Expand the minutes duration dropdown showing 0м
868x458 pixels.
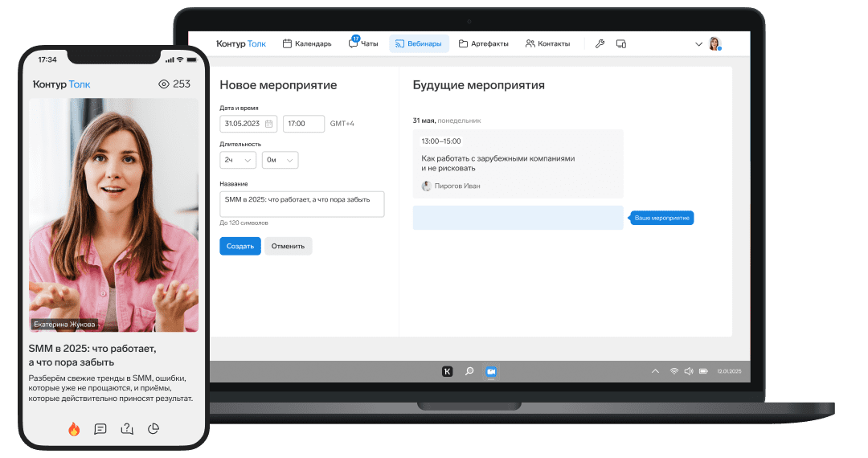point(280,161)
